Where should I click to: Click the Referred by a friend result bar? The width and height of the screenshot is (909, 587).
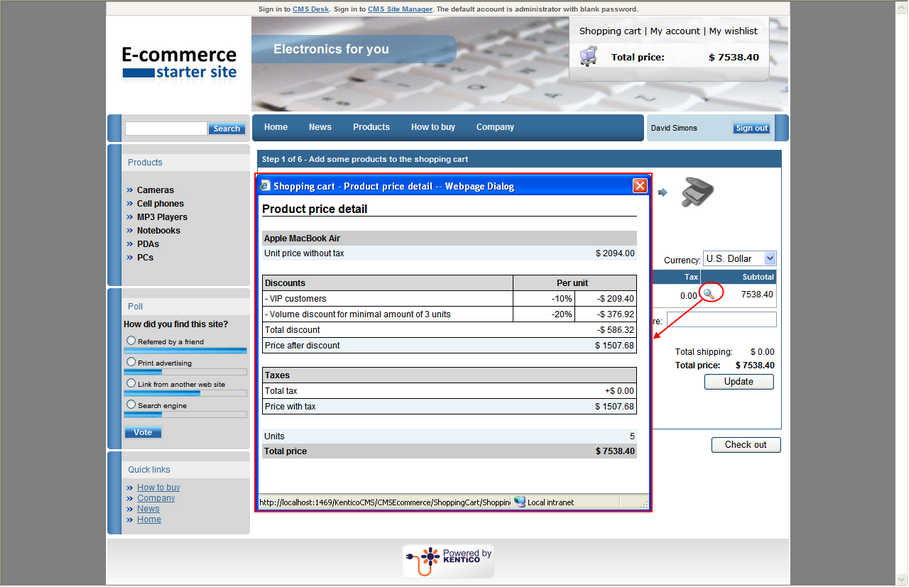[185, 351]
